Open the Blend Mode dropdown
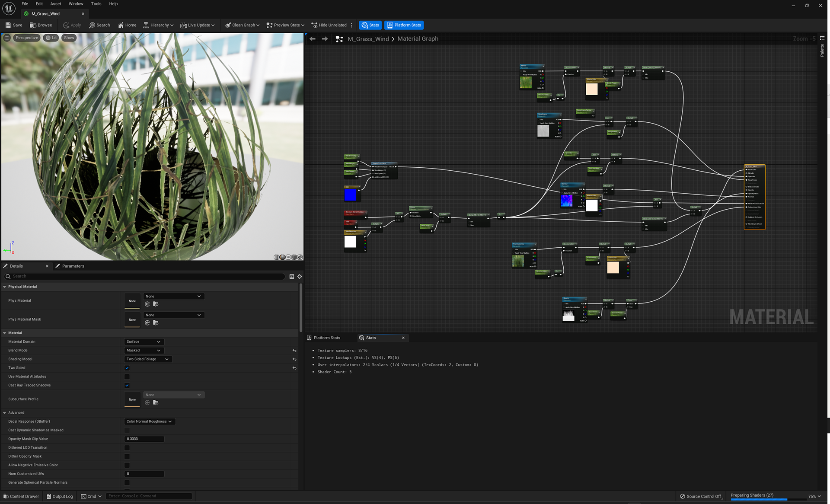 [x=144, y=351]
